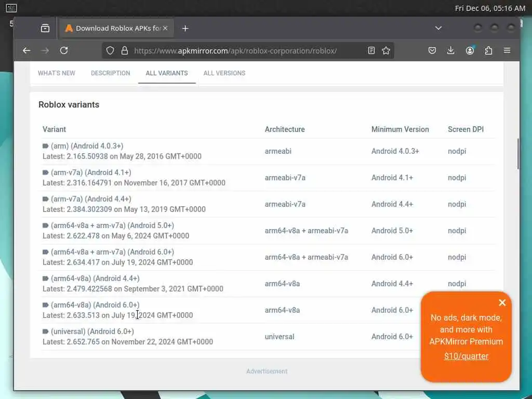Switch to the ALL VERSIONS tab
The width and height of the screenshot is (532, 399).
[224, 73]
